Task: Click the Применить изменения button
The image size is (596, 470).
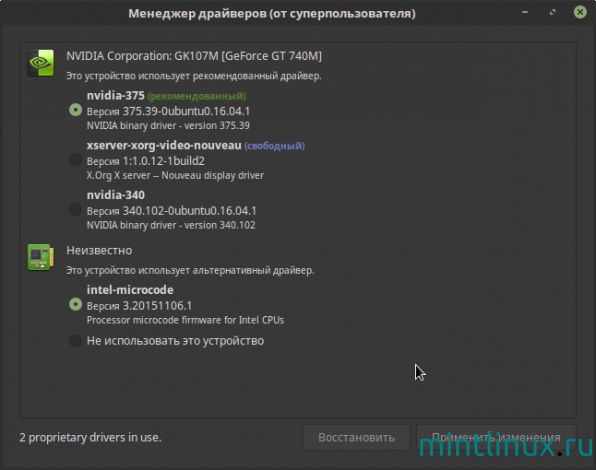Action: click(496, 437)
